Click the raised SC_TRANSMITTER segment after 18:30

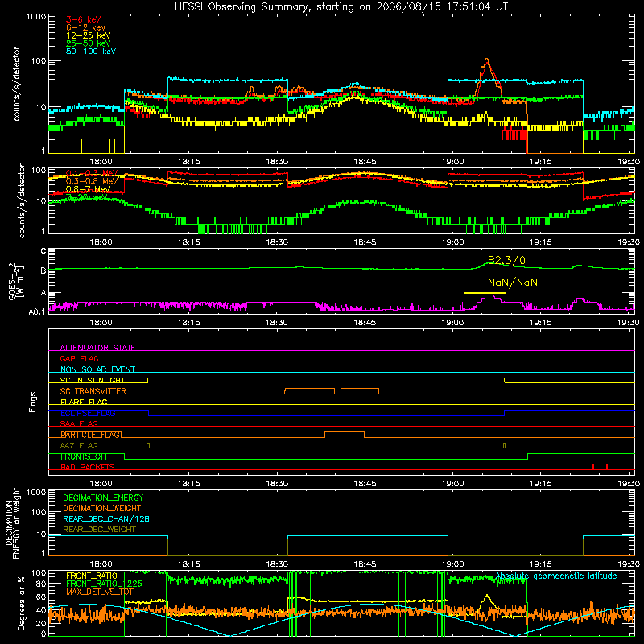(310, 389)
